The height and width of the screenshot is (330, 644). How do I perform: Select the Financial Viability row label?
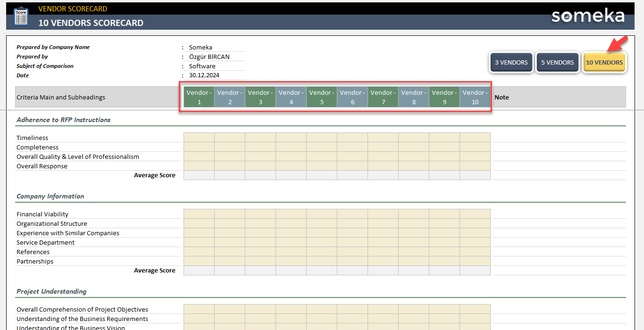pos(42,214)
